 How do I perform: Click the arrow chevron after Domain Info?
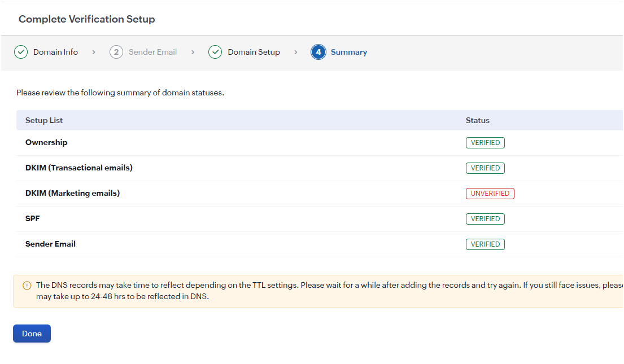coord(94,52)
